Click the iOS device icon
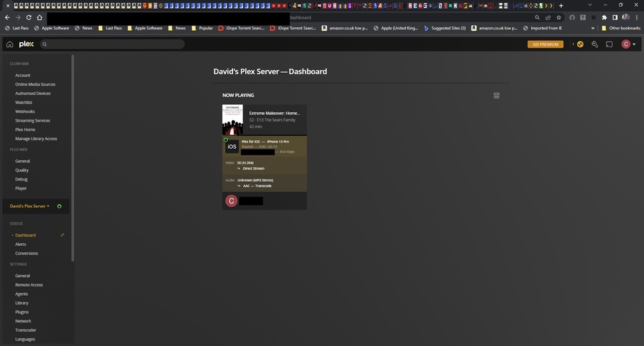Screen dimensions: 644x346 (232, 146)
